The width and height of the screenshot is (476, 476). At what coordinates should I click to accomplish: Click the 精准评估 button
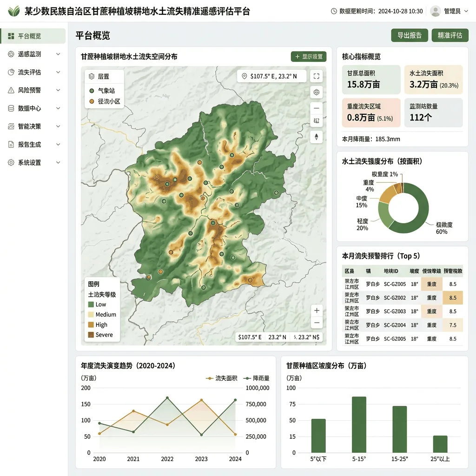tap(450, 35)
